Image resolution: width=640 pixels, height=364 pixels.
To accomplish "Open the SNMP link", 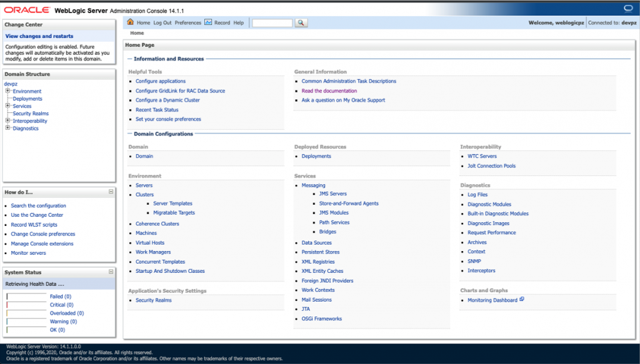I will tap(474, 261).
